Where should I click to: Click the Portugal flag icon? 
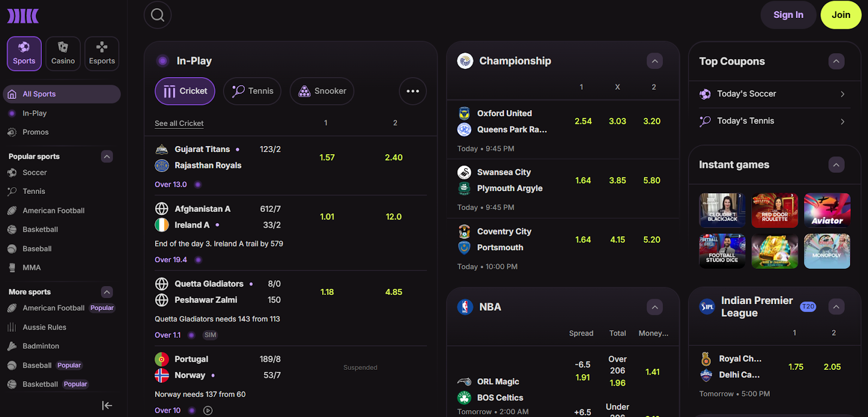(x=162, y=359)
